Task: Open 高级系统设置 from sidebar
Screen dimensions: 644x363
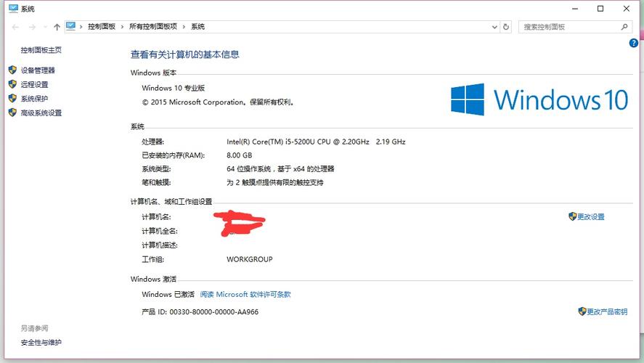Action: point(41,113)
